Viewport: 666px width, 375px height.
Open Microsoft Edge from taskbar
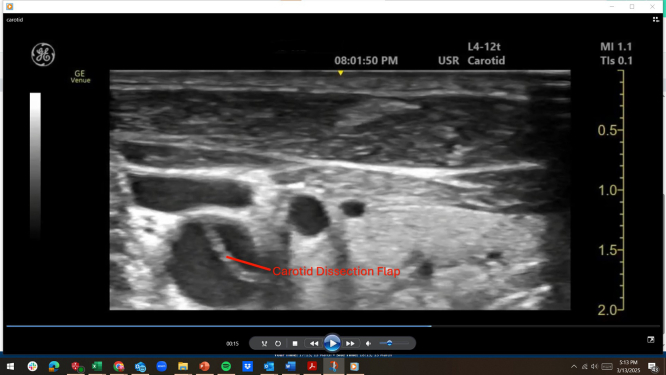54,366
